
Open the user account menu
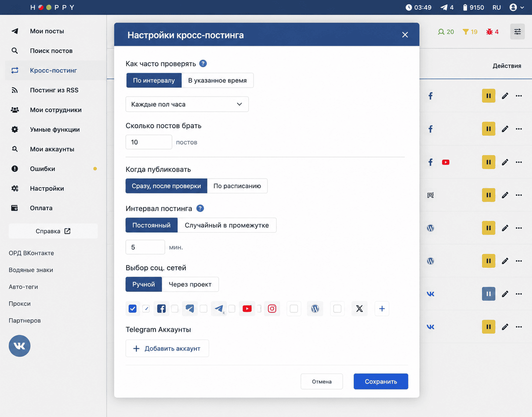click(x=517, y=8)
